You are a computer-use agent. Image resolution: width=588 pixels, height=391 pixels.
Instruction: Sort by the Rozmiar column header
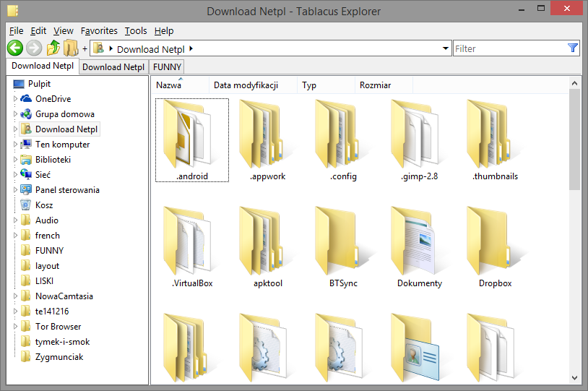(x=384, y=85)
